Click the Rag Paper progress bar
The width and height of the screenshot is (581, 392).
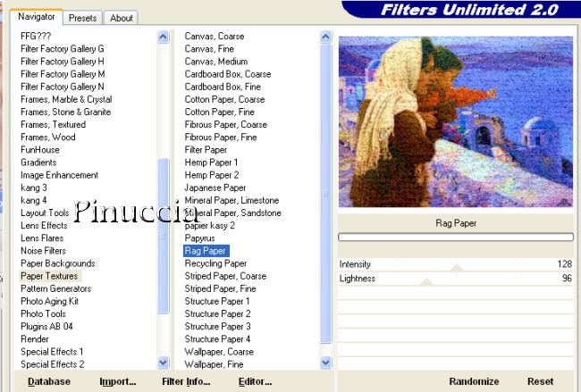456,237
